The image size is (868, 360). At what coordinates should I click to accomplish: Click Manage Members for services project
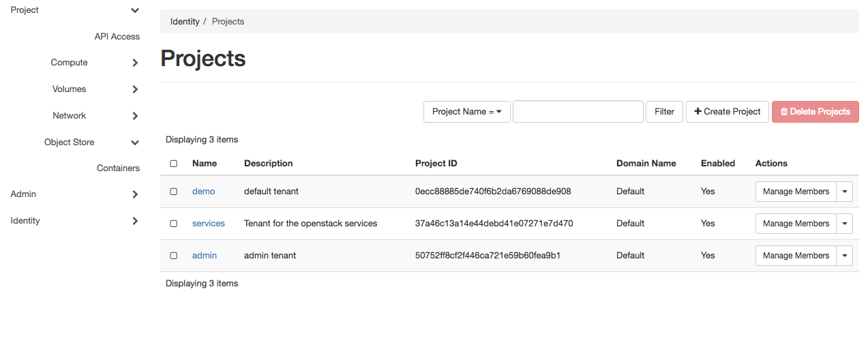pyautogui.click(x=796, y=224)
